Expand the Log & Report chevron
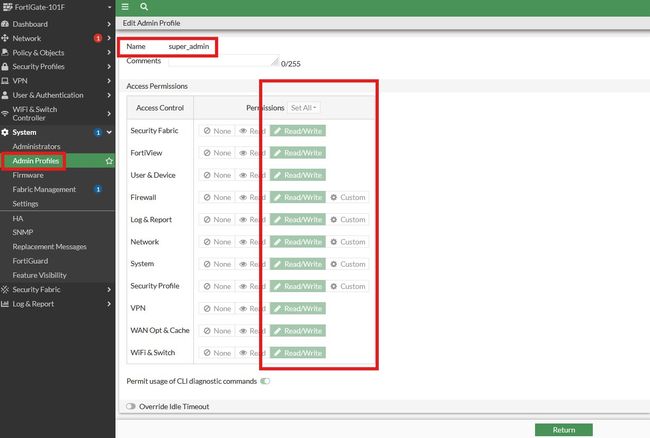 click(109, 304)
